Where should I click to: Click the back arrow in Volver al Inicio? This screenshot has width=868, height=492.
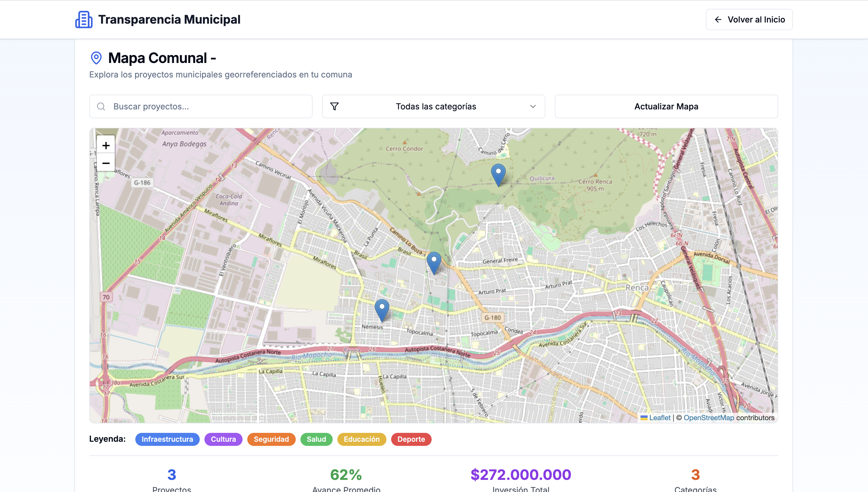click(x=718, y=20)
